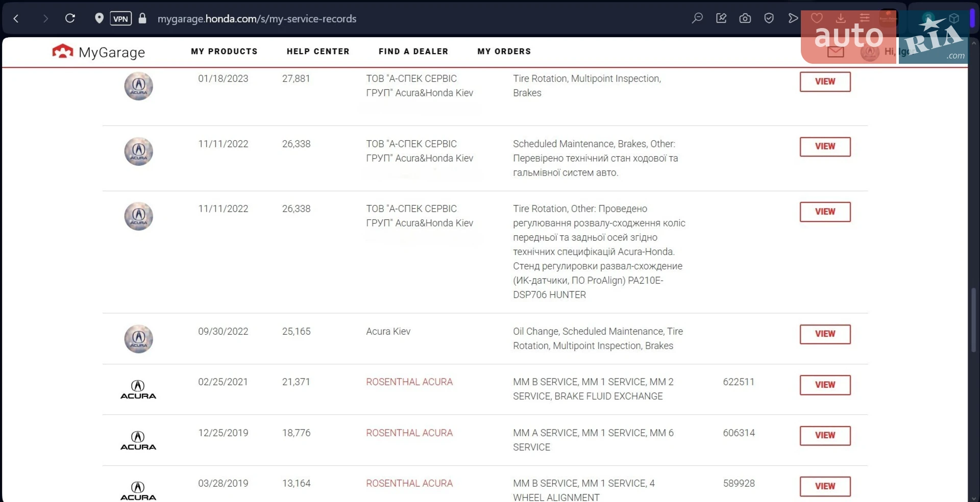Open the HELP CENTER menu
The height and width of the screenshot is (502, 980).
tap(318, 52)
